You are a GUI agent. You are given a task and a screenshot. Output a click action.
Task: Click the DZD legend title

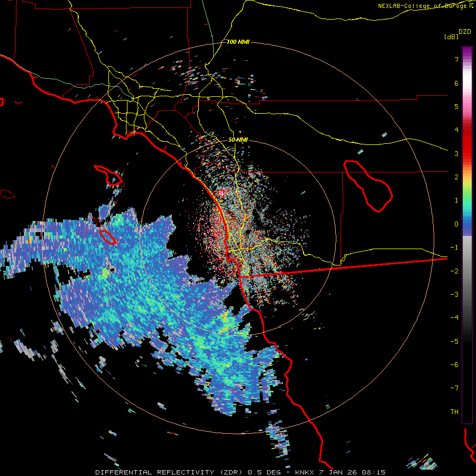pos(465,32)
